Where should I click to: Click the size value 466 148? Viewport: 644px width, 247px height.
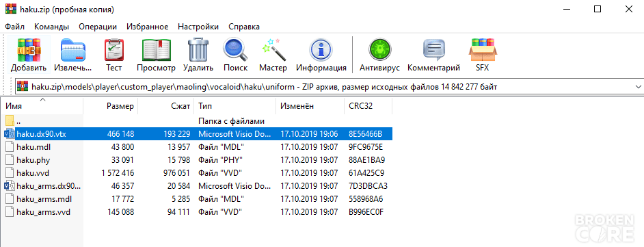120,133
